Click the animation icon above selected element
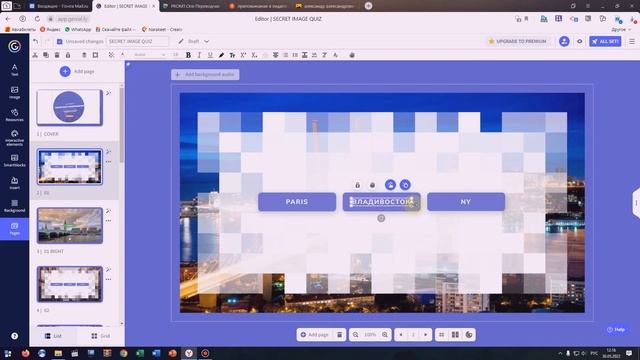 pyautogui.click(x=405, y=185)
